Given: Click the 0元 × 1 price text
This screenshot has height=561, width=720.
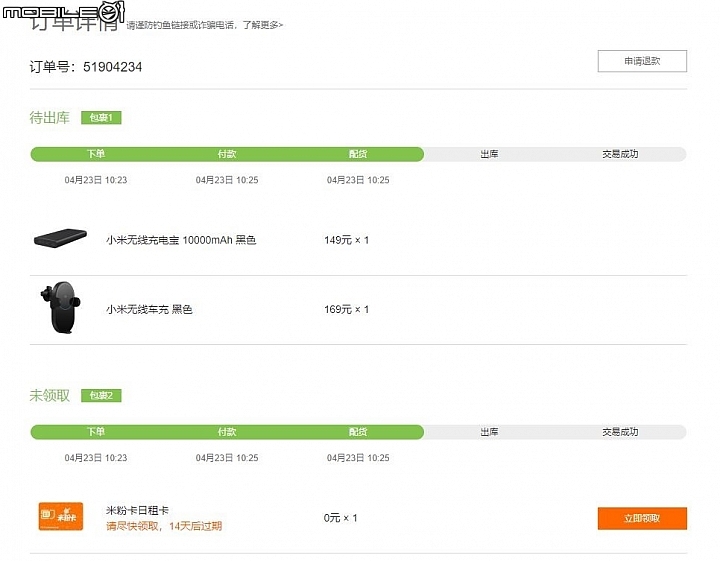Looking at the screenshot, I should coord(340,518).
